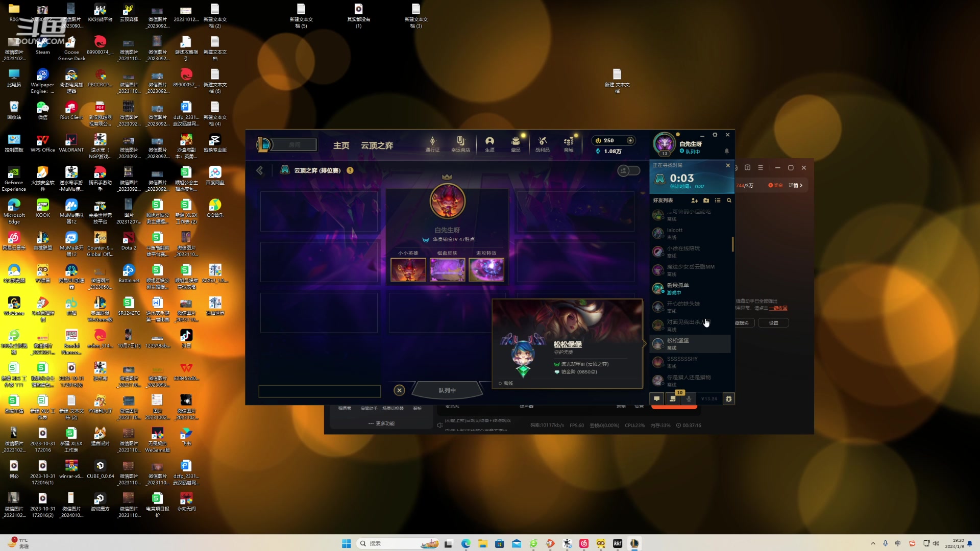The width and height of the screenshot is (980, 551).
Task: Open the 幸运商店 lucky shop icon
Action: pos(460,144)
